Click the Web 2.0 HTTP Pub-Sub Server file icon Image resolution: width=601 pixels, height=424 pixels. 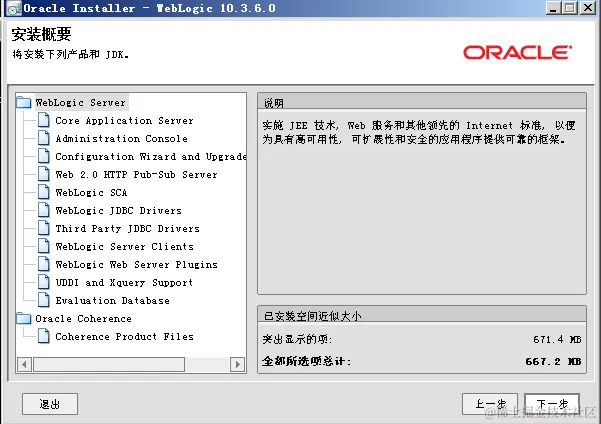[44, 174]
